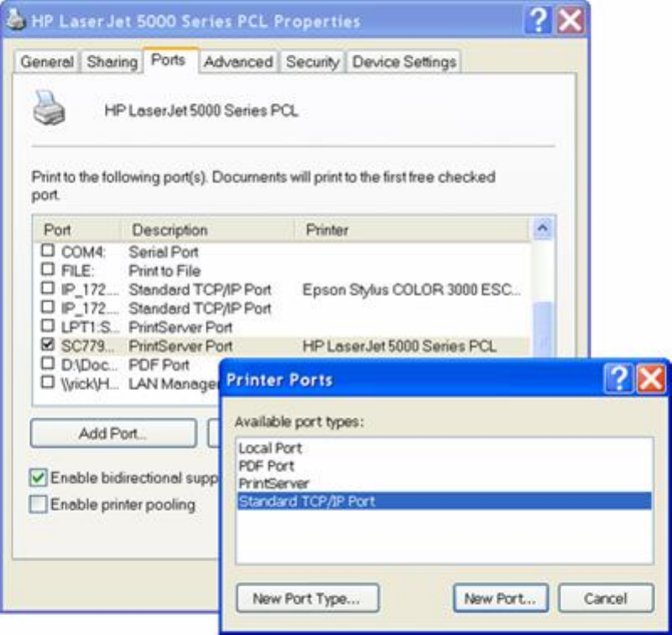Click the help question mark in Printer Ports dialog
Screen dimensions: 672x635
(x=618, y=379)
